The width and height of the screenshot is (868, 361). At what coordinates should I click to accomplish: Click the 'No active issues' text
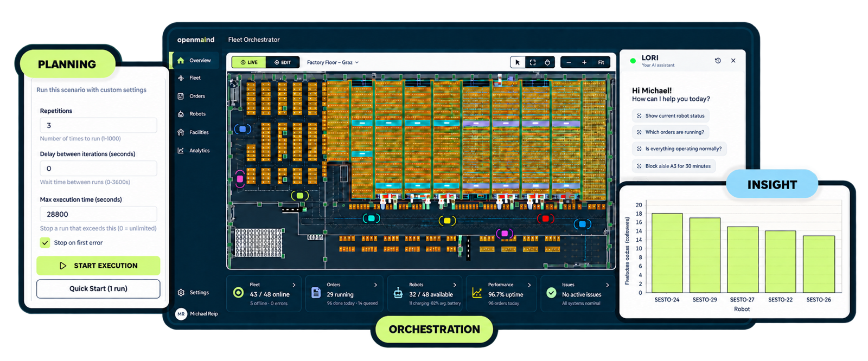[582, 294]
